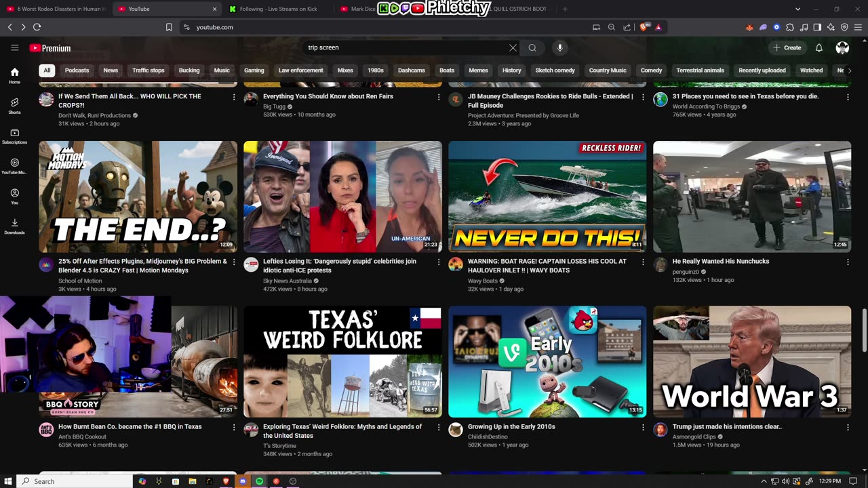Open options for Boat Rage video
Viewport: 868px width, 488px height.
pyautogui.click(x=643, y=262)
